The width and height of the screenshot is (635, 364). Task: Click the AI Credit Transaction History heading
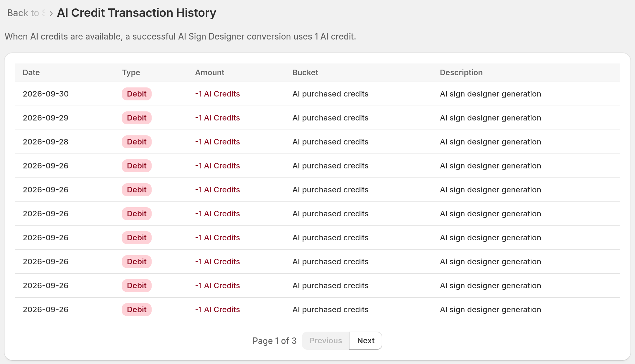coord(136,13)
